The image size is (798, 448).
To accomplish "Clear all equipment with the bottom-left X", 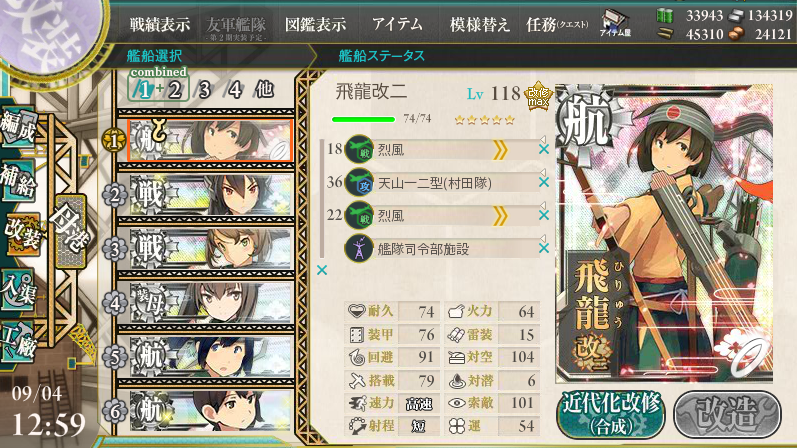I will click(x=322, y=270).
